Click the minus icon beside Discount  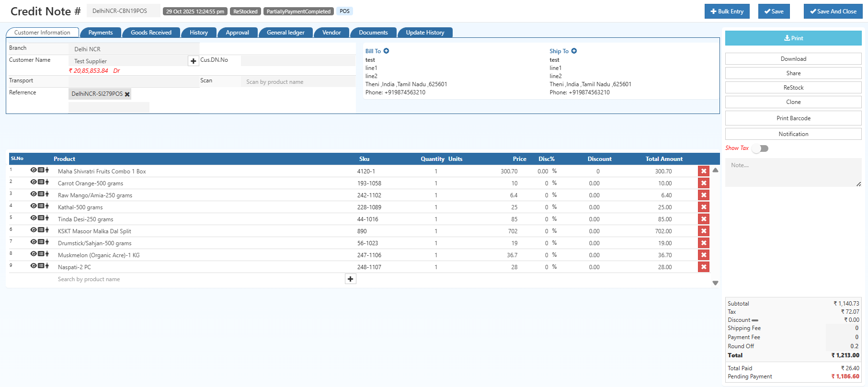coord(755,320)
